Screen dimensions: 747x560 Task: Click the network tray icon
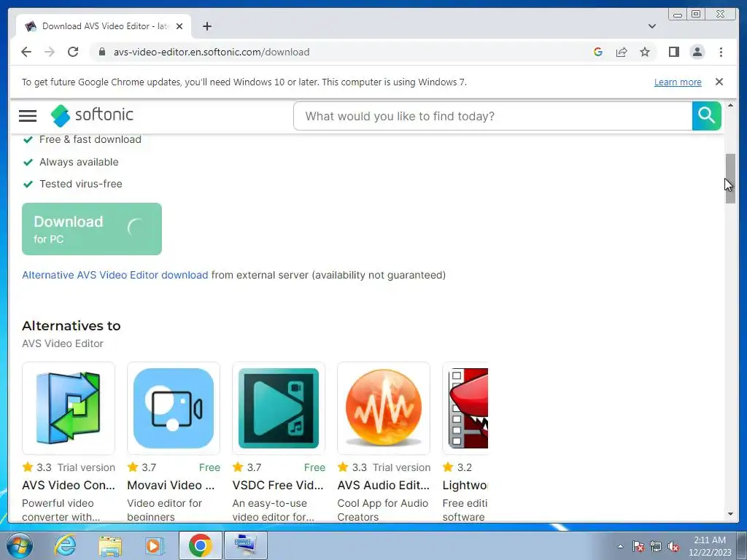[656, 546]
